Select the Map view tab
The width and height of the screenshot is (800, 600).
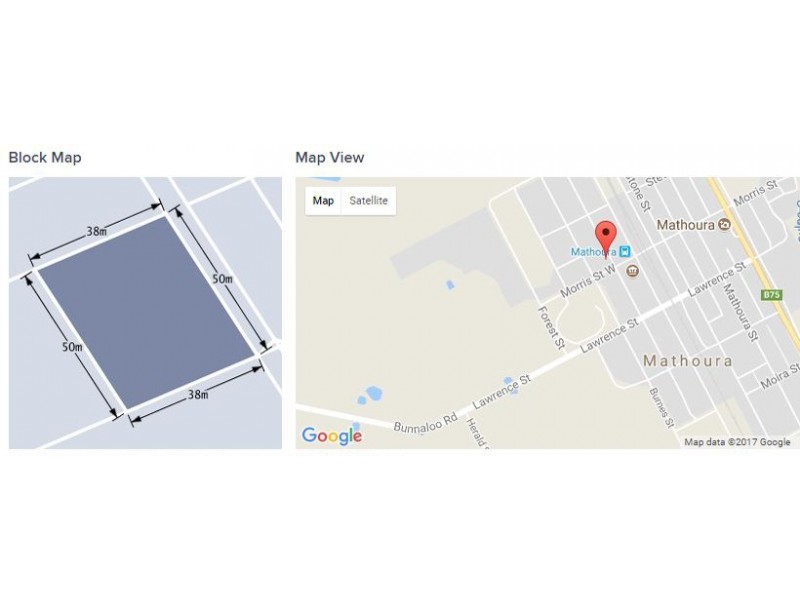point(323,201)
